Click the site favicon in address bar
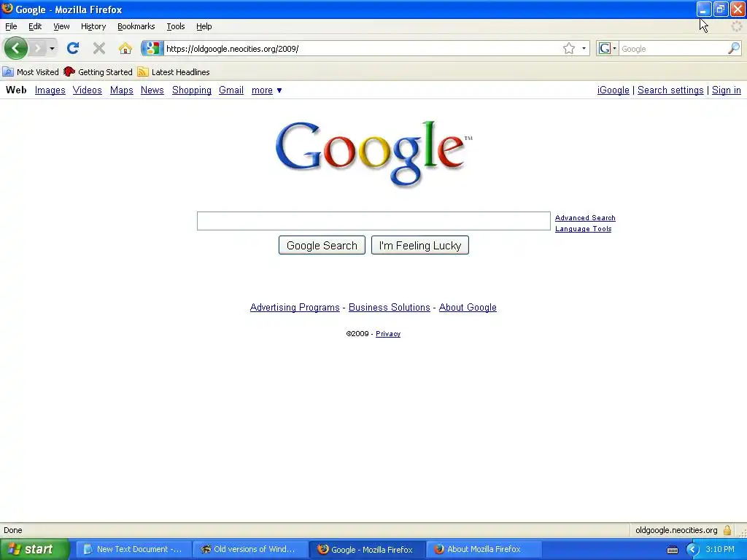The image size is (747, 560). point(152,48)
